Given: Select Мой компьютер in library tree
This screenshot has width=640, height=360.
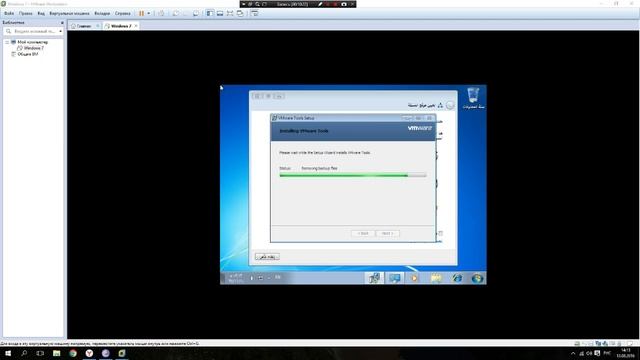Looking at the screenshot, I should tap(32, 42).
